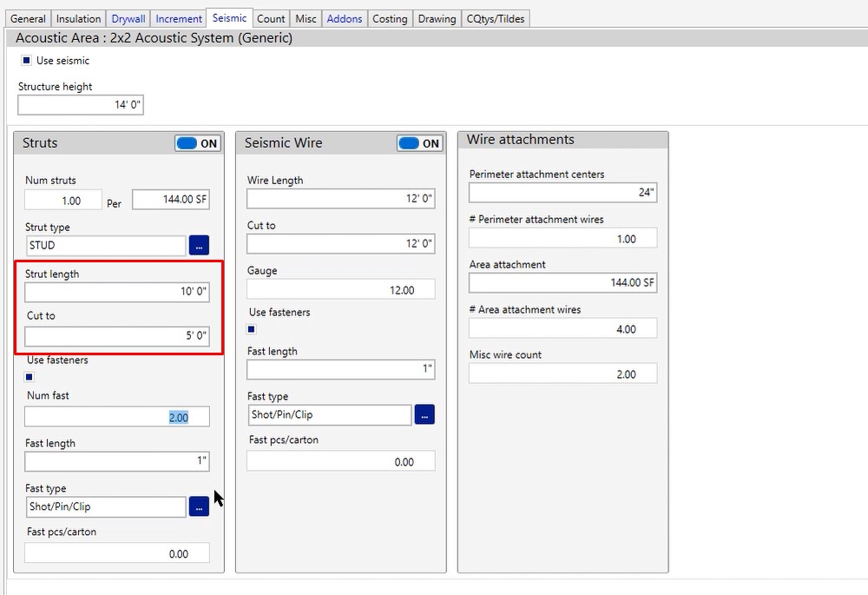Edit the Seismic Wire Gauge field
The image size is (868, 595).
coord(340,290)
